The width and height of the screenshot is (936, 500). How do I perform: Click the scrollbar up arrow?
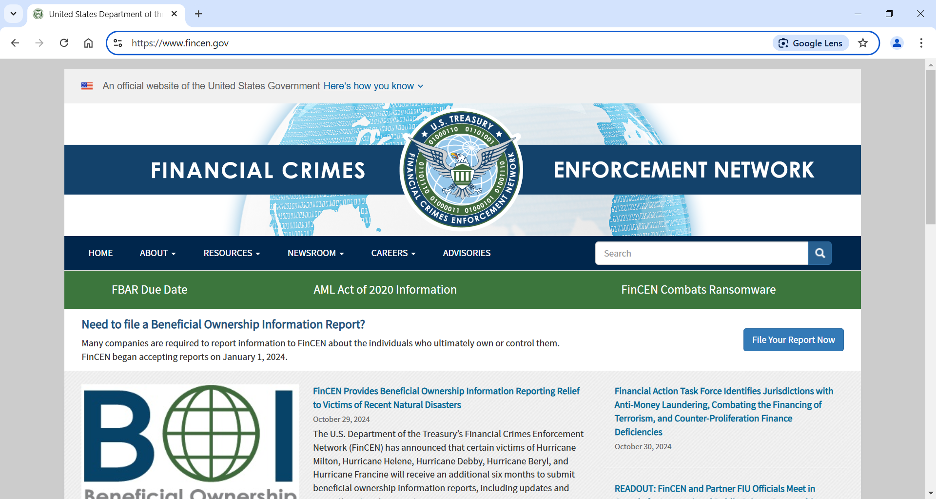pos(930,64)
